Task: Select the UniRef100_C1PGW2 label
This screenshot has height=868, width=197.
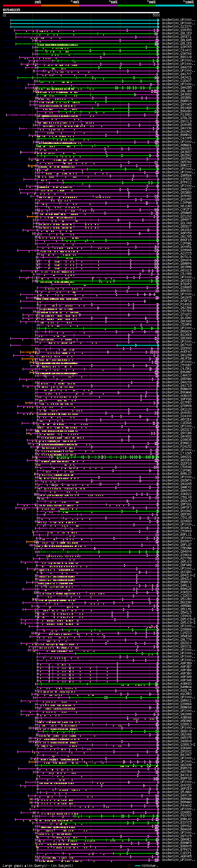Action: 177,470
